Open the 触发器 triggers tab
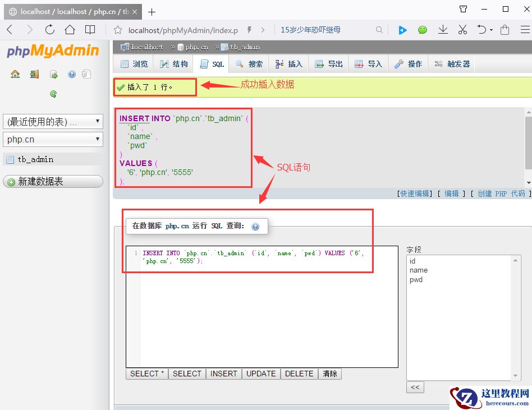The height and width of the screenshot is (410, 532). (x=452, y=64)
